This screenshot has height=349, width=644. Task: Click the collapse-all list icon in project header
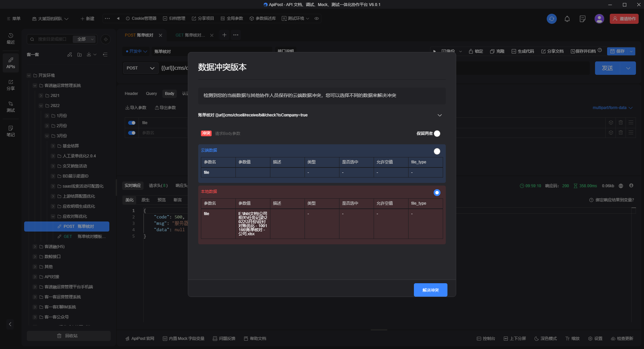tap(105, 55)
